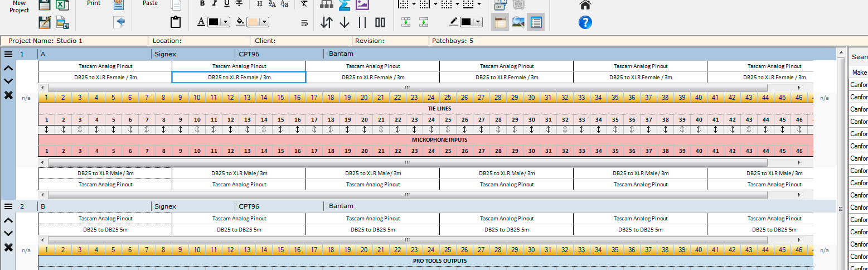Delete patchbay 1 with X icon
868x270 pixels.
tap(8, 95)
